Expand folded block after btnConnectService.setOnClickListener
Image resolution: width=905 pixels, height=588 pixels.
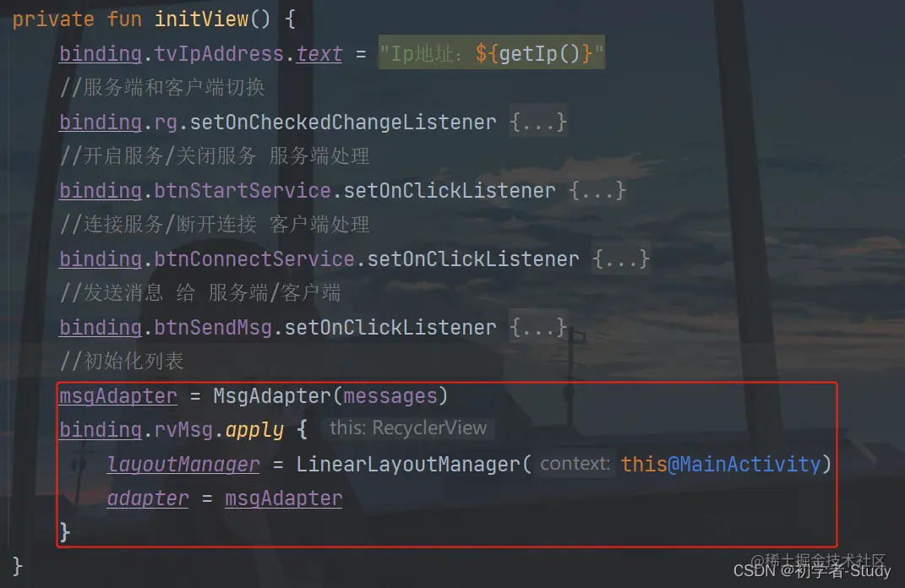[621, 259]
